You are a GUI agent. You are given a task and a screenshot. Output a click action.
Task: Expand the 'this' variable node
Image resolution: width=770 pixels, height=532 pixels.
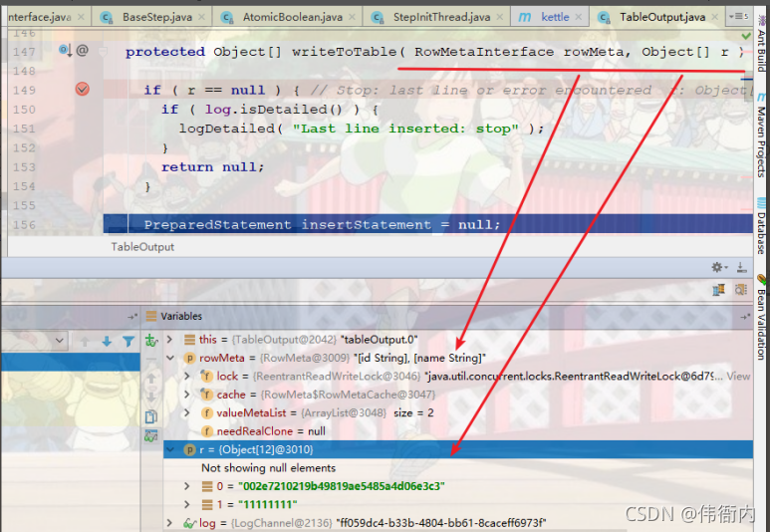pyautogui.click(x=170, y=340)
